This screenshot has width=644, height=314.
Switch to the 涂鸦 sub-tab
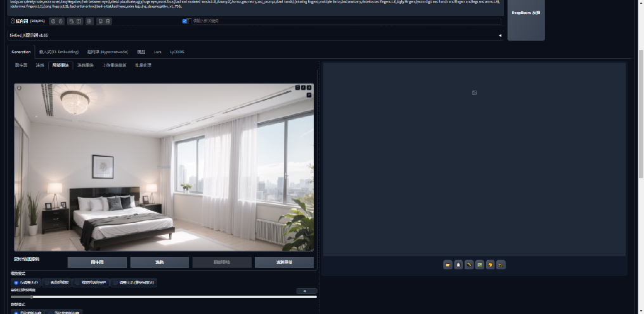point(40,65)
